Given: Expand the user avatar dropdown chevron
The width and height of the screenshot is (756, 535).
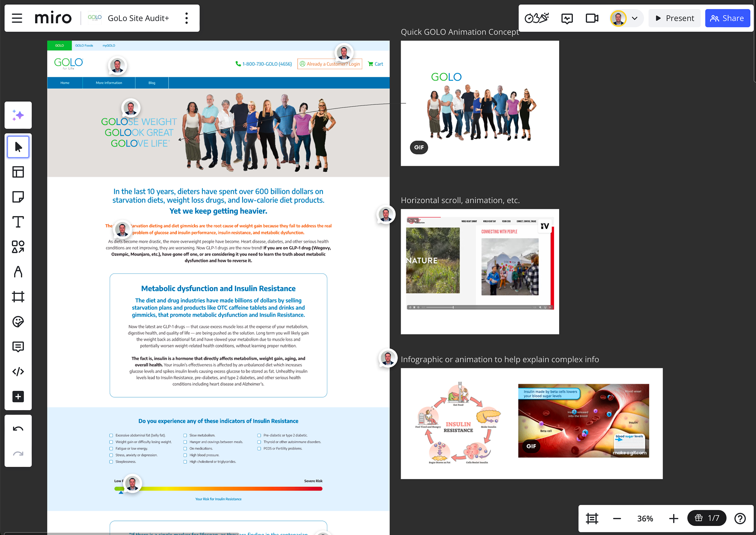Looking at the screenshot, I should point(634,18).
